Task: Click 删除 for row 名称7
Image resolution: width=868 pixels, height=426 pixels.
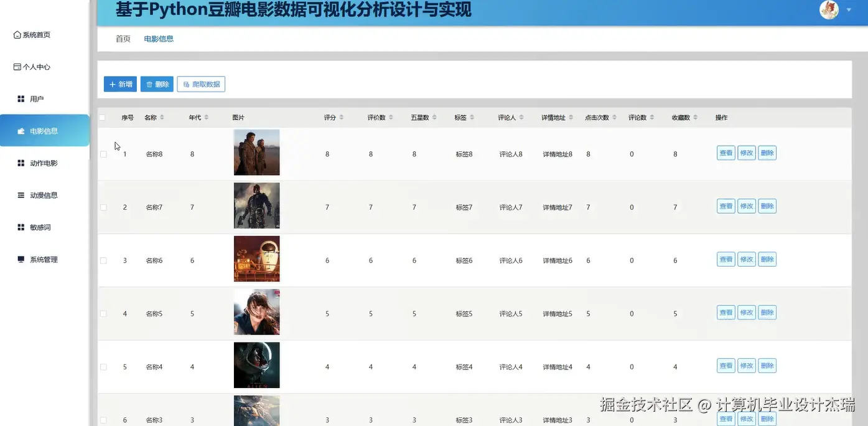Action: pos(767,206)
